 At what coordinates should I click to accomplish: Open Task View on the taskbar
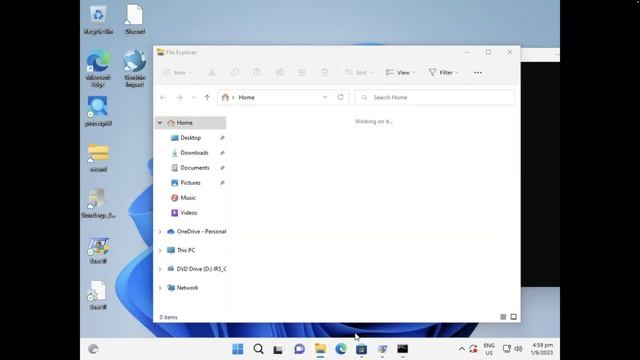point(279,349)
